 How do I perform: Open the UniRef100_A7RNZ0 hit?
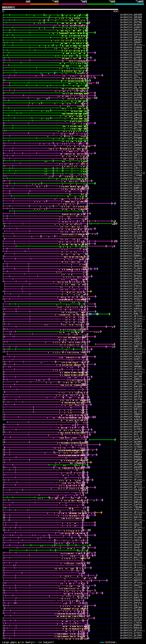click(x=131, y=445)
